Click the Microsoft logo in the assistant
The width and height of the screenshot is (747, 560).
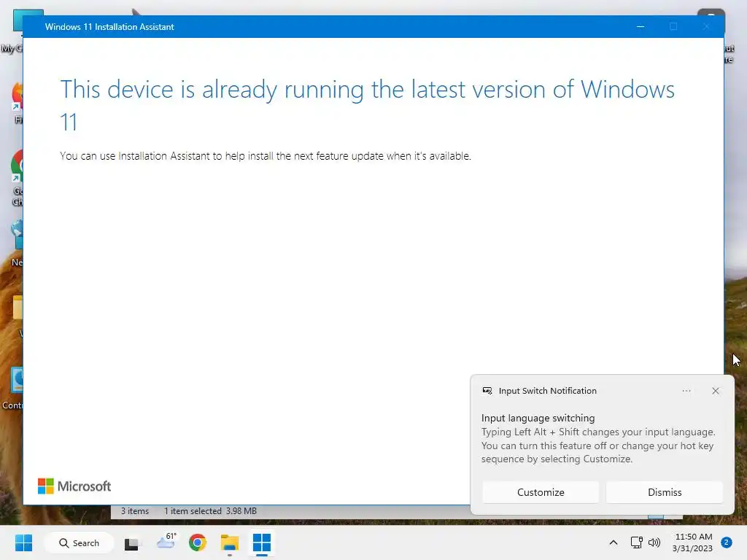[74, 486]
